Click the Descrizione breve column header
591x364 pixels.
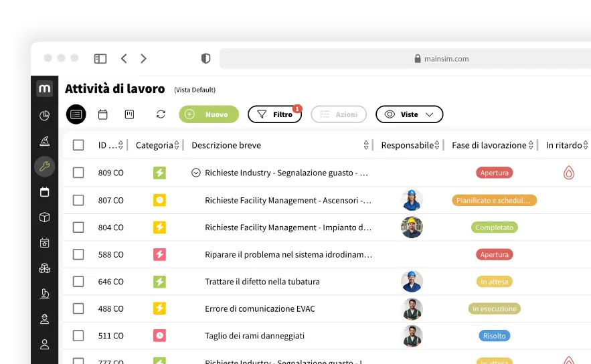(x=226, y=145)
